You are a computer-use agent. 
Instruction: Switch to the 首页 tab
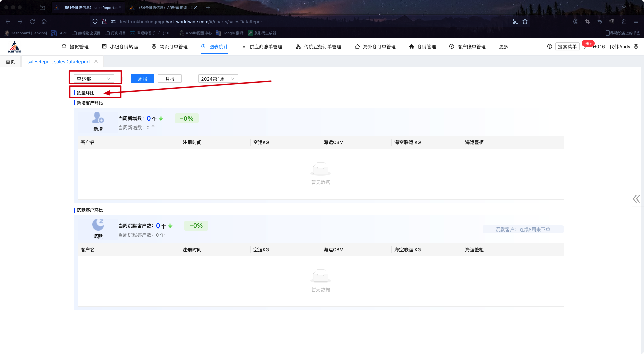tap(10, 62)
